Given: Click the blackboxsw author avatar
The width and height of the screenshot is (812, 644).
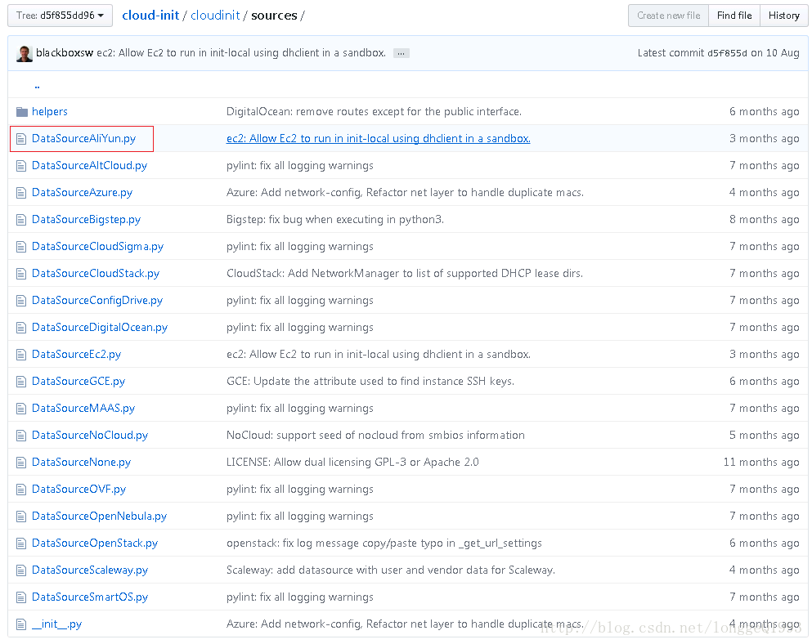Looking at the screenshot, I should point(25,53).
